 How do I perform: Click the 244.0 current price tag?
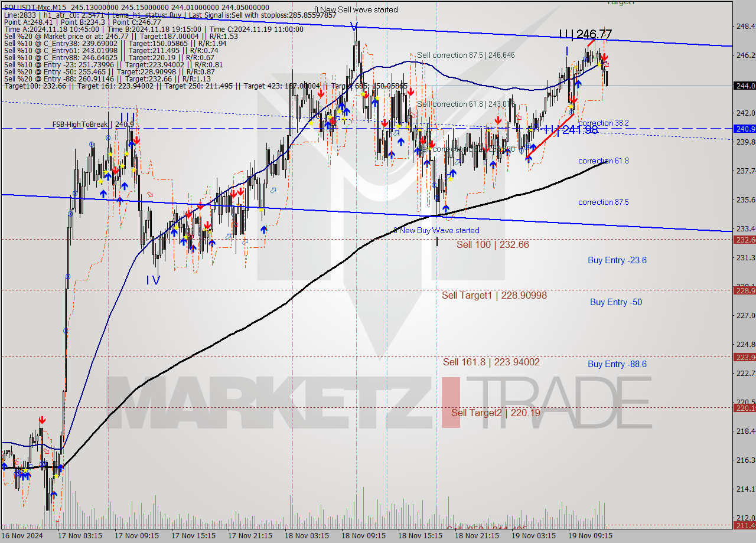pos(745,86)
